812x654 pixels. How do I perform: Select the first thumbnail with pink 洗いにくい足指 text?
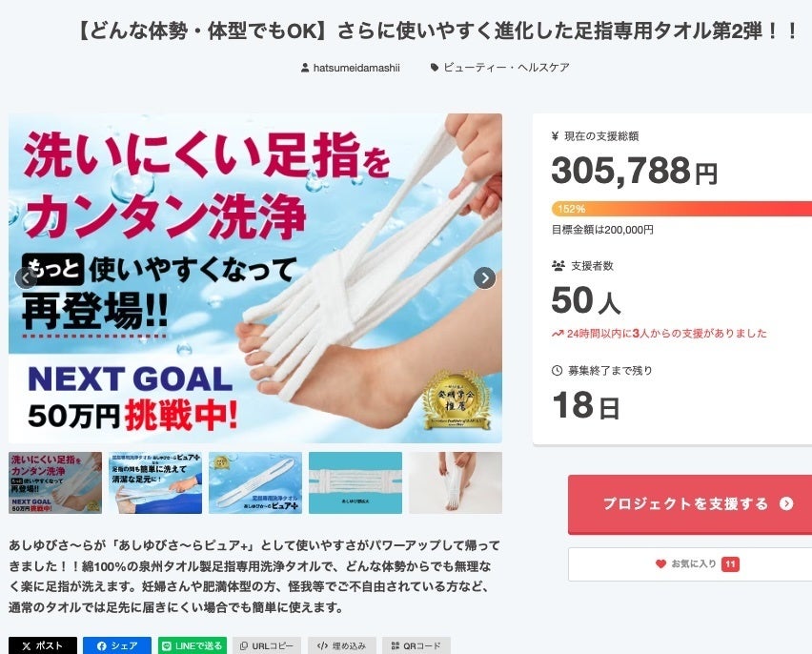55,482
